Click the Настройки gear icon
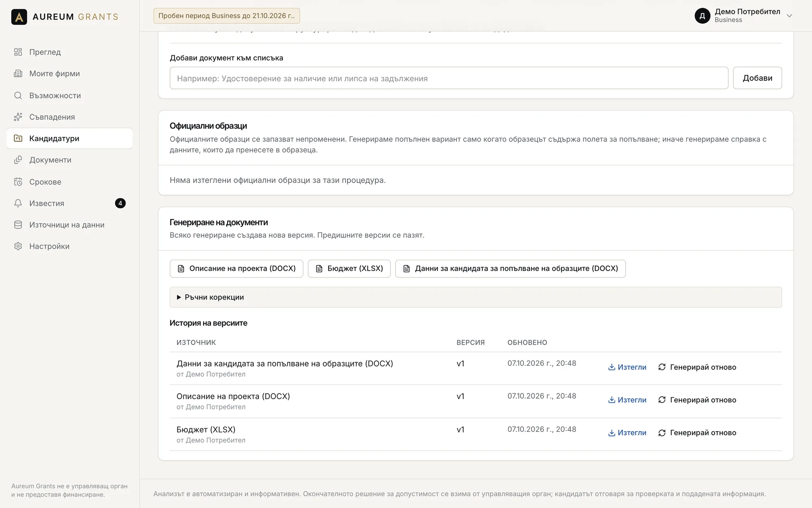 pyautogui.click(x=18, y=246)
